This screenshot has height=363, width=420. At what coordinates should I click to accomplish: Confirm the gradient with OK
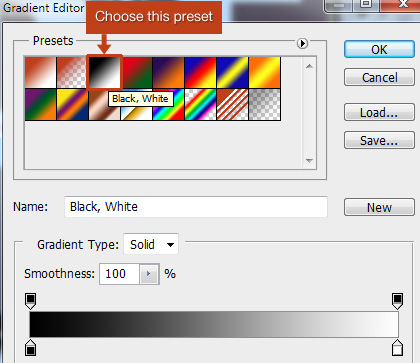coord(379,50)
